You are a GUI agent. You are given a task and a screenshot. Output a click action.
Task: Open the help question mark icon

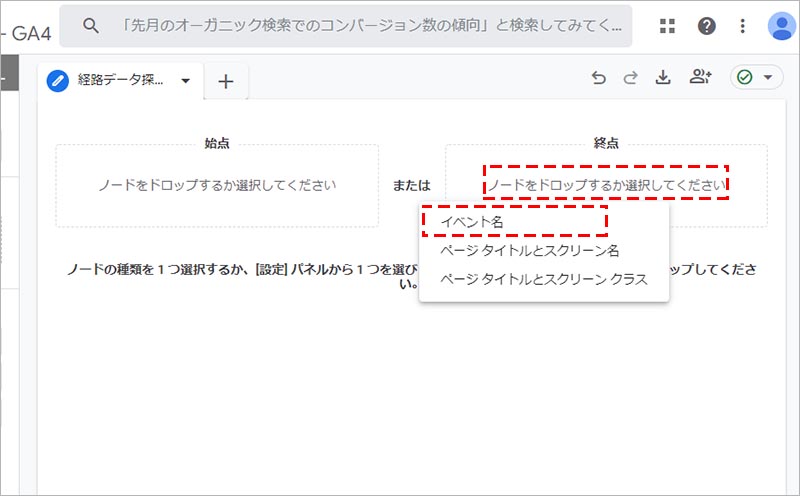(707, 26)
